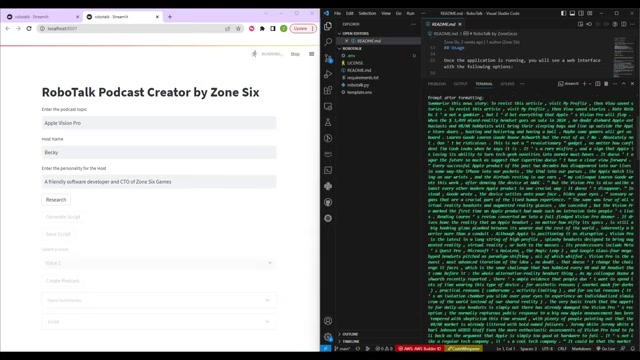Switch to the Output panel tab
Screen dimensions: 640x360
[x=460, y=84]
